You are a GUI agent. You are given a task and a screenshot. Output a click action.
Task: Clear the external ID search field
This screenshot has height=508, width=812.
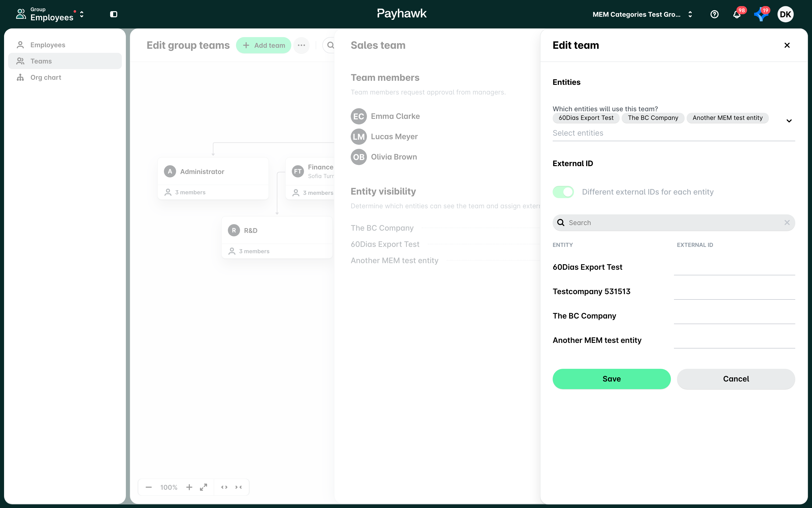point(787,223)
